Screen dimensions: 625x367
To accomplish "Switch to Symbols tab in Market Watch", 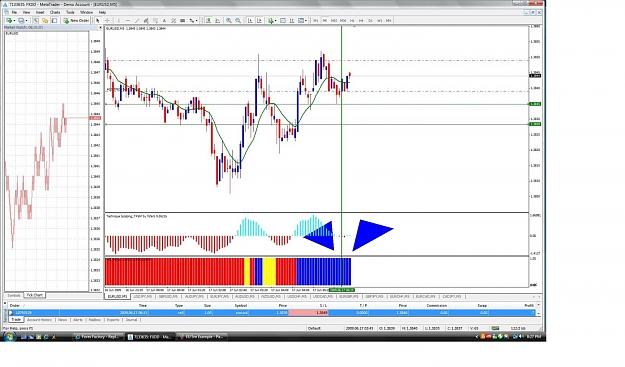I will (14, 295).
